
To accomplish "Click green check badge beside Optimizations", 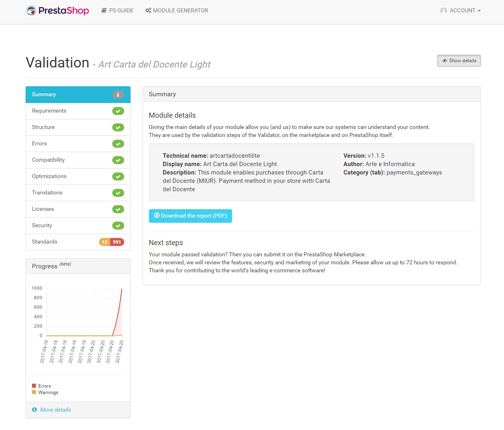I will click(118, 176).
